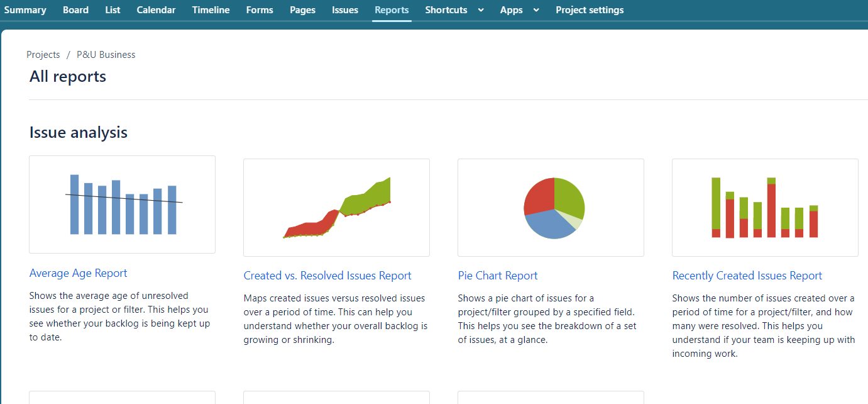Open the Timeline view
Image resolution: width=868 pixels, height=404 pixels.
tap(210, 10)
